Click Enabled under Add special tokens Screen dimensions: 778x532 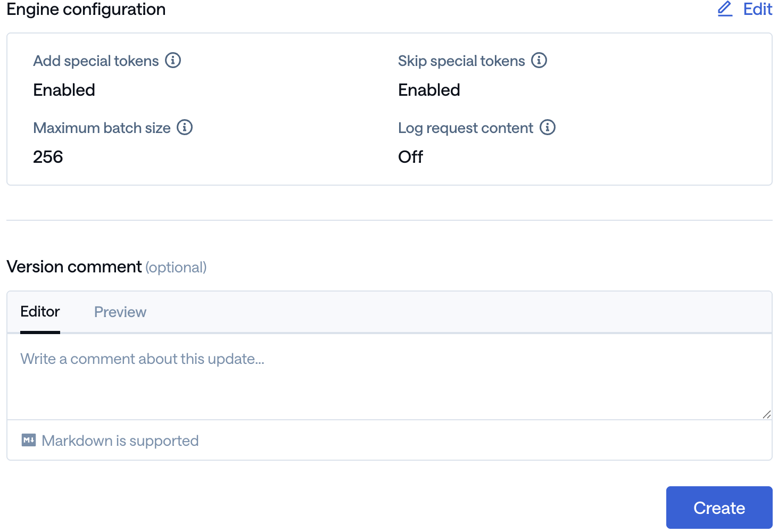tap(64, 90)
